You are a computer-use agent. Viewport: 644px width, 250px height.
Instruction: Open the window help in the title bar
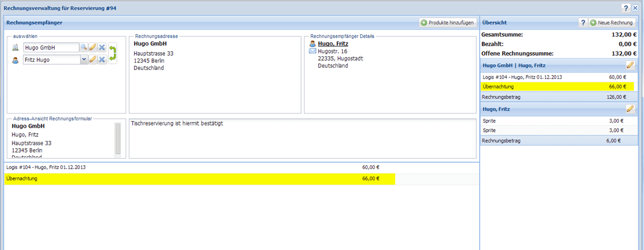[x=625, y=8]
